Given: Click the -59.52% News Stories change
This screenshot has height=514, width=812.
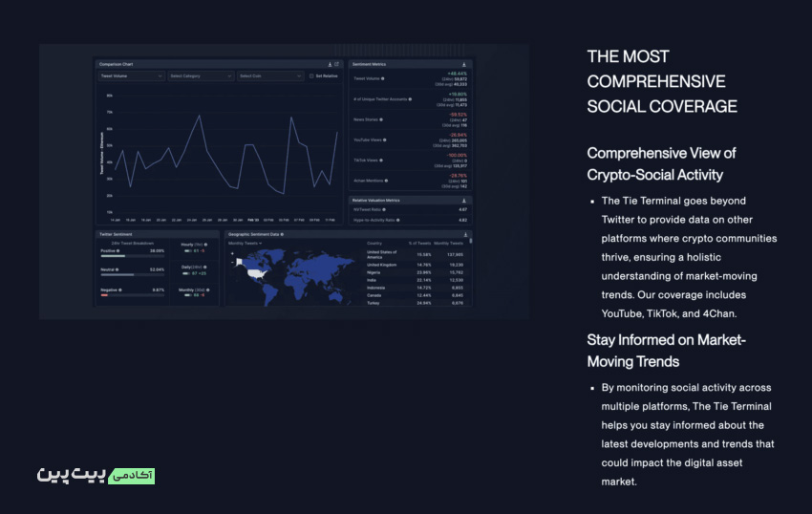Looking at the screenshot, I should [x=458, y=115].
